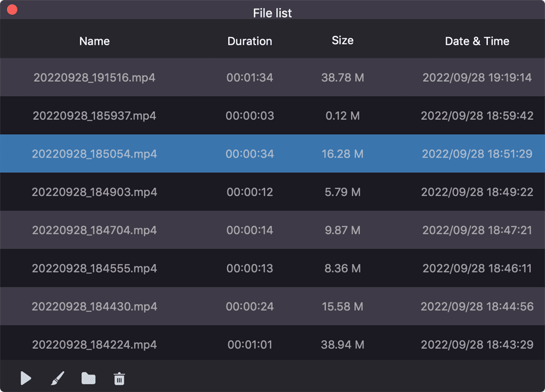Sort files by the Date & Time column
Screen dimensions: 545x392
point(477,40)
